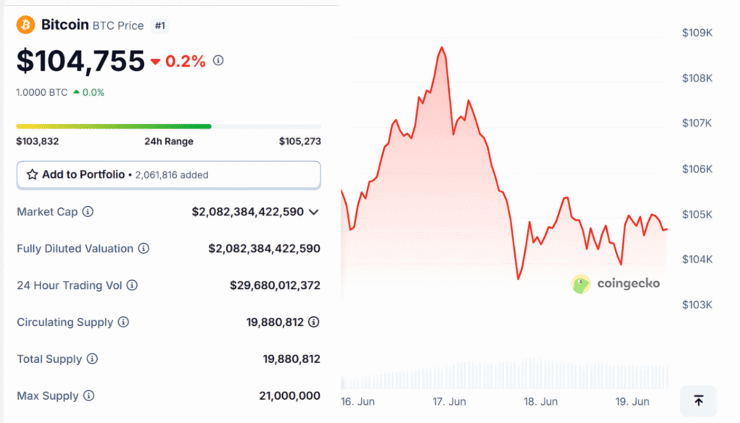The height and width of the screenshot is (423, 740).
Task: Click the '18. Jun' axis label
Action: coord(541,402)
